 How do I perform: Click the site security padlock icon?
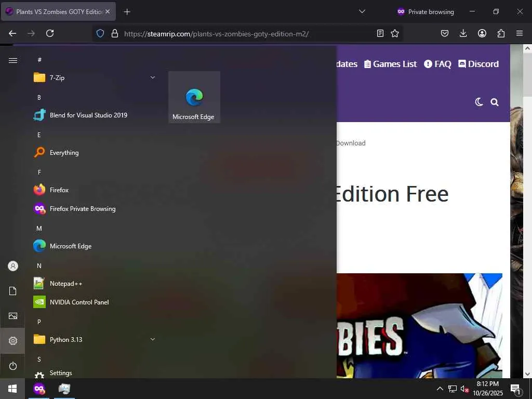pyautogui.click(x=115, y=33)
